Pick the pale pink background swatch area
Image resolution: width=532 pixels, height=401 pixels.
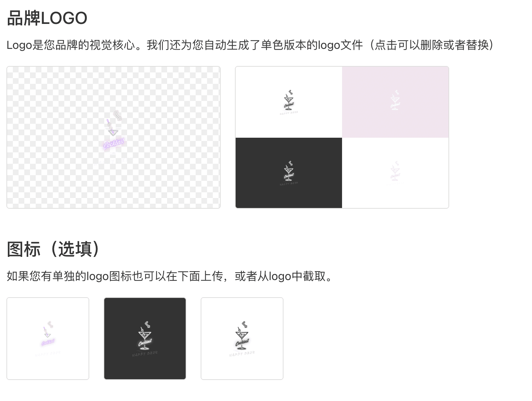395,102
